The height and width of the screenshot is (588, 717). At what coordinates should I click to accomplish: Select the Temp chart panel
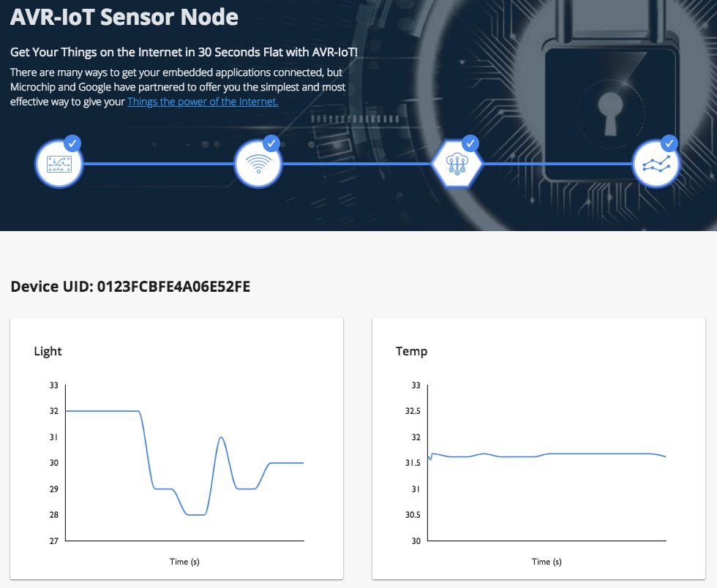coord(538,446)
